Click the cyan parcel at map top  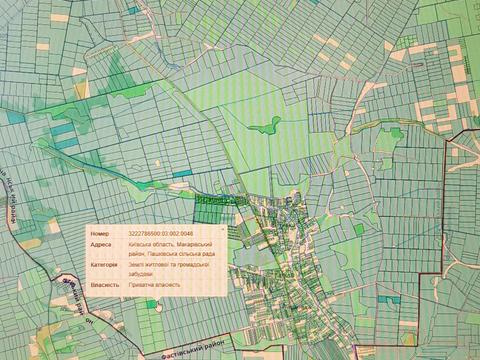(134, 10)
